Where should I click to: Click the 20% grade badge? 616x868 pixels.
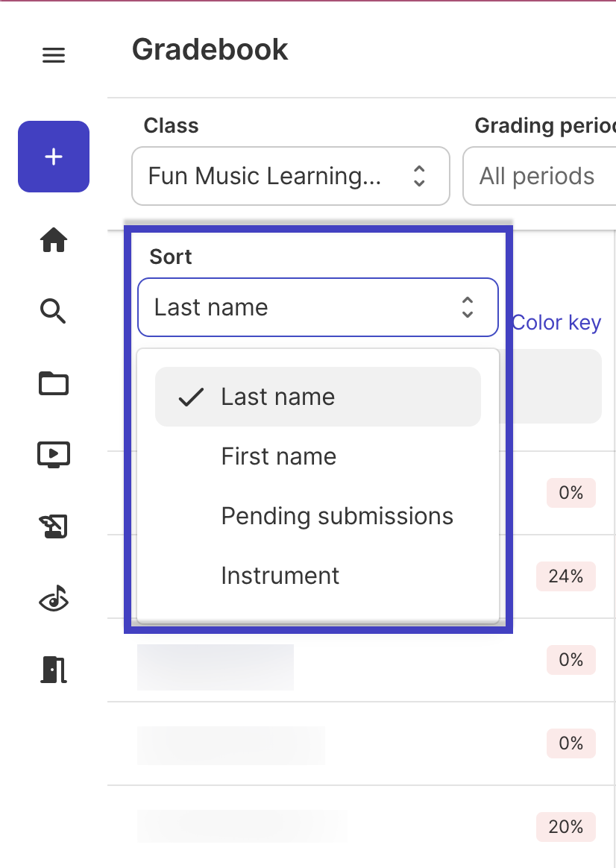(x=565, y=827)
